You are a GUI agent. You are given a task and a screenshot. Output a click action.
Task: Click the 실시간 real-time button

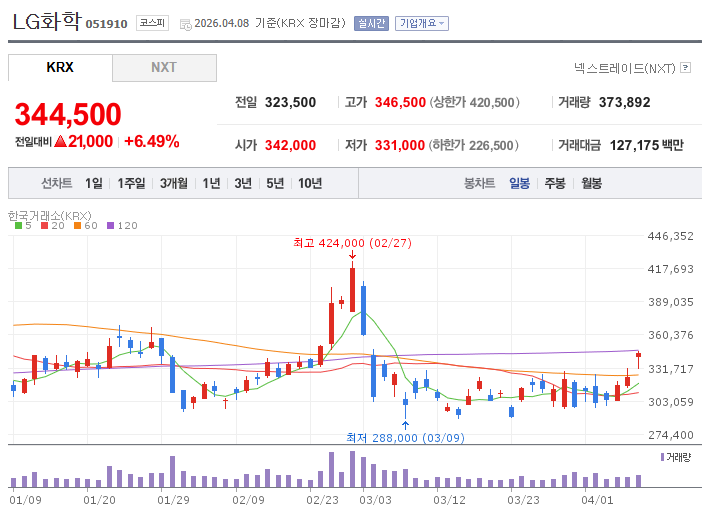pos(371,23)
